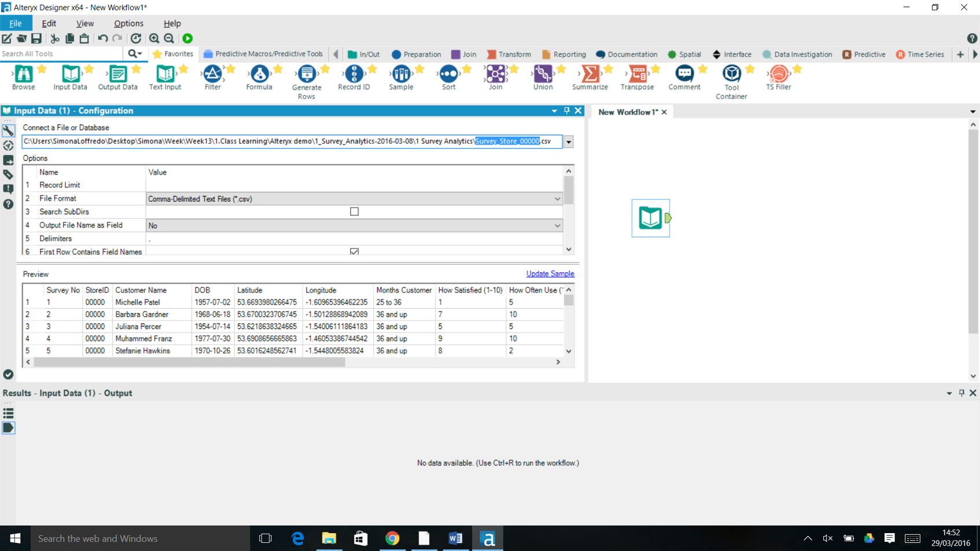The height and width of the screenshot is (551, 980).
Task: Toggle favorite star on Summarize tool
Action: point(608,69)
